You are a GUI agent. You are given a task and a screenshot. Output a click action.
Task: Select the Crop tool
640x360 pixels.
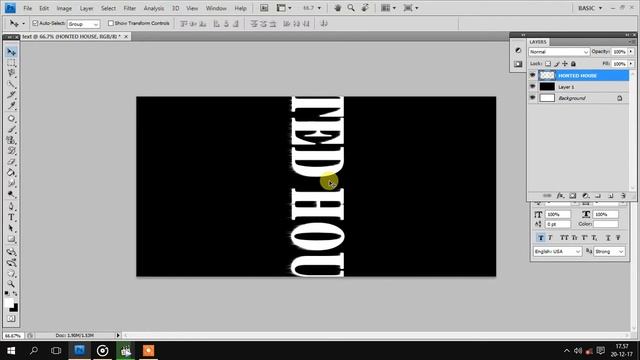pyautogui.click(x=11, y=95)
